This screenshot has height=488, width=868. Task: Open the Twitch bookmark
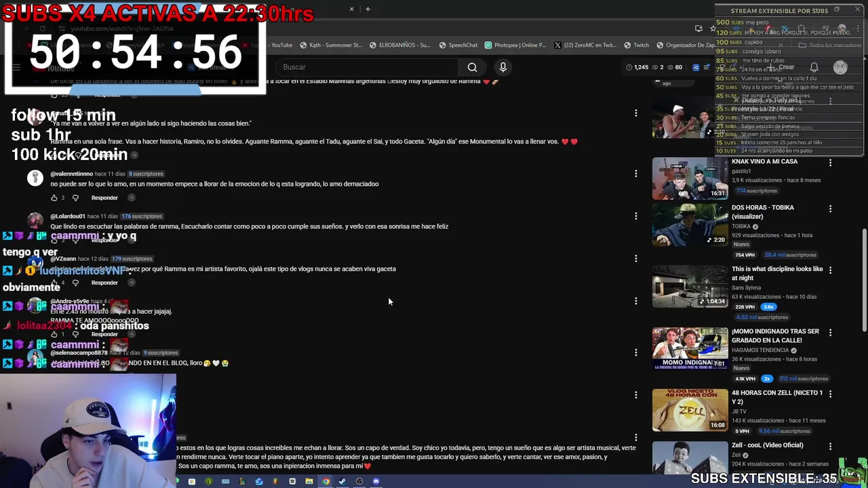(635, 45)
